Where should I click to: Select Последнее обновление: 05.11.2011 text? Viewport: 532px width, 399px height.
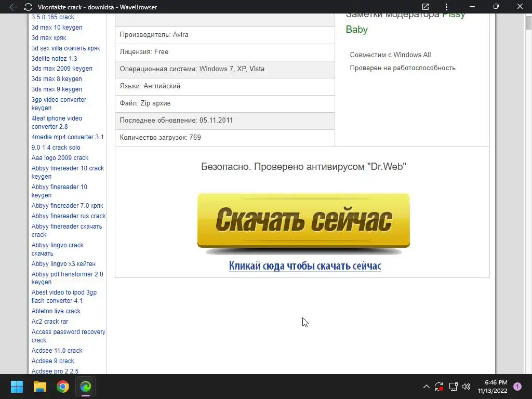pos(177,121)
